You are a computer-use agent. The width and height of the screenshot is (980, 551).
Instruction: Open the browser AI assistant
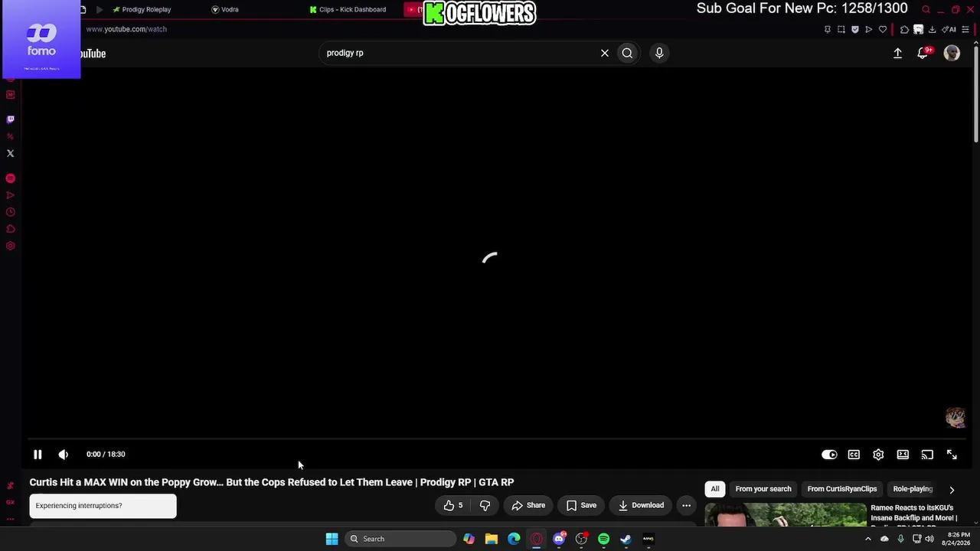point(949,30)
